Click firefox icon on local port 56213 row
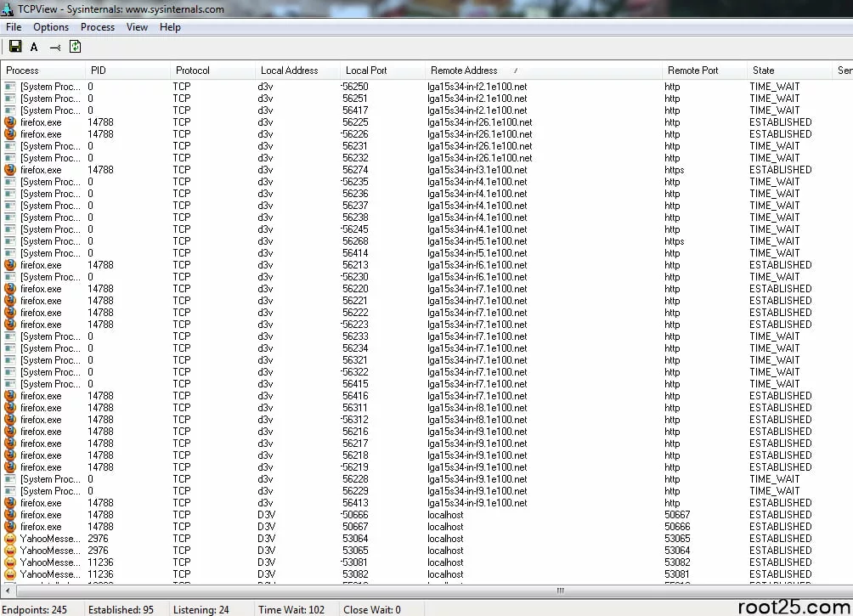The width and height of the screenshot is (853, 616). pyautogui.click(x=10, y=265)
